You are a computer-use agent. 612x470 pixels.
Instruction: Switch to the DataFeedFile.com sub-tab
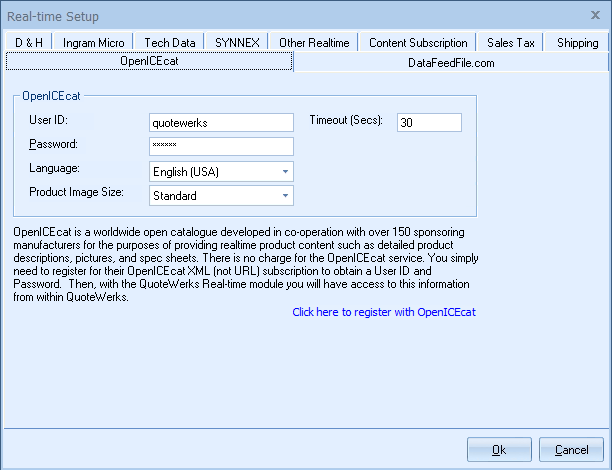[451, 63]
